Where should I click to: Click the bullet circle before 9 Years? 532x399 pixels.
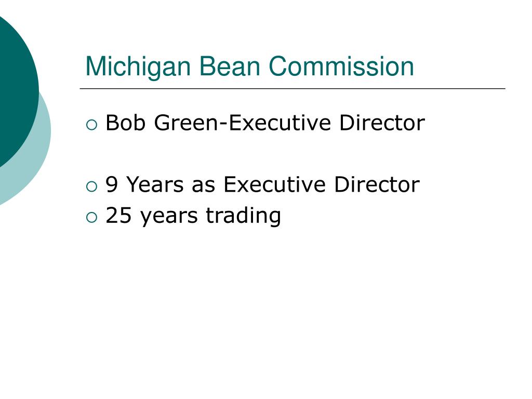point(91,187)
